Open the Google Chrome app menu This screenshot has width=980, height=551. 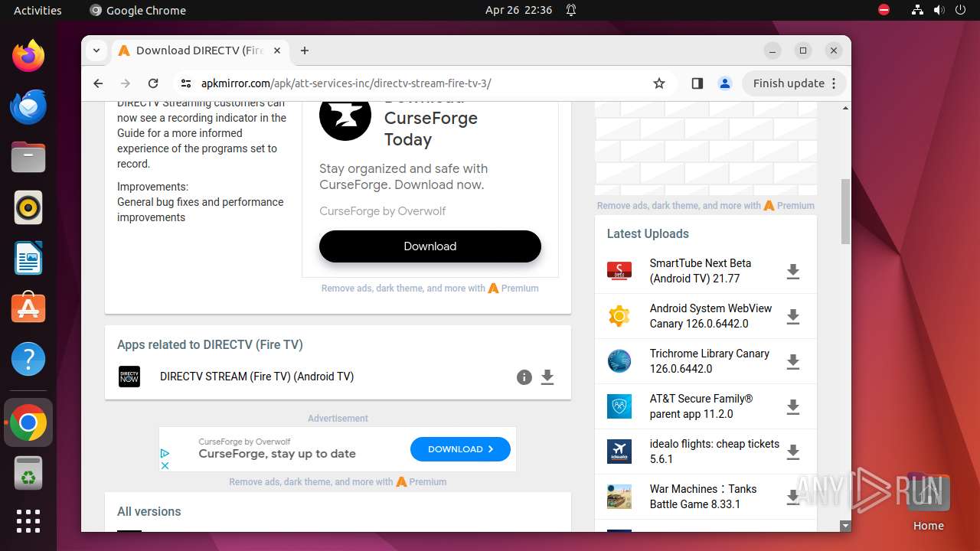click(138, 10)
